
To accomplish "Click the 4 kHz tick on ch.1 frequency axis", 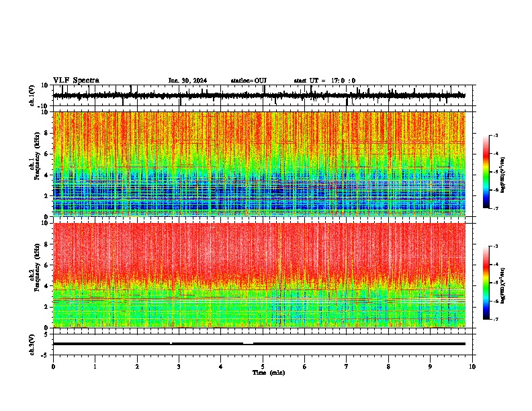I will 46,175.
